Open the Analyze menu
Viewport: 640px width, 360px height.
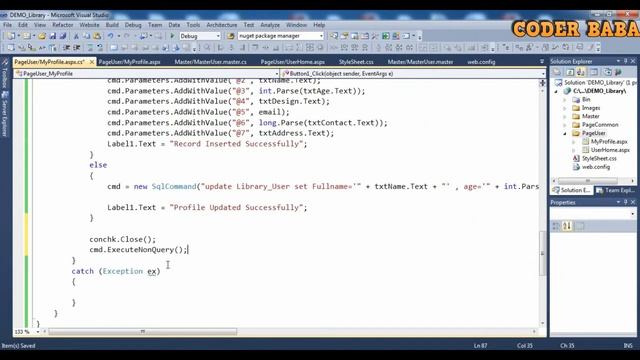coord(270,25)
